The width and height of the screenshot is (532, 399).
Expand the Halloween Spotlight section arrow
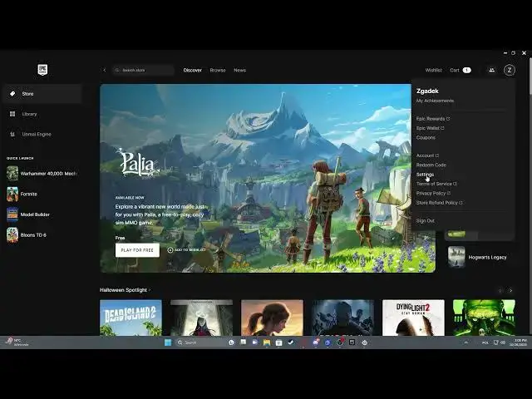click(x=150, y=290)
